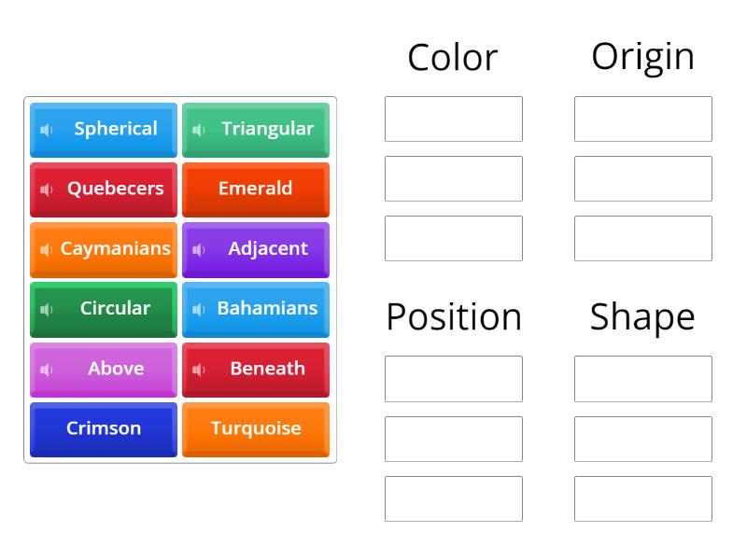Select the Crimson tile
The height and width of the screenshot is (560, 747).
(x=103, y=428)
